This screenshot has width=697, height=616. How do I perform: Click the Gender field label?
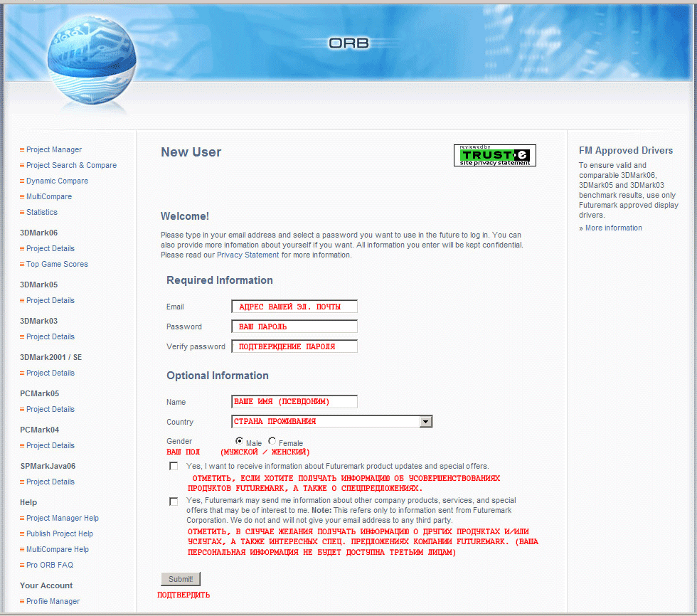179,441
